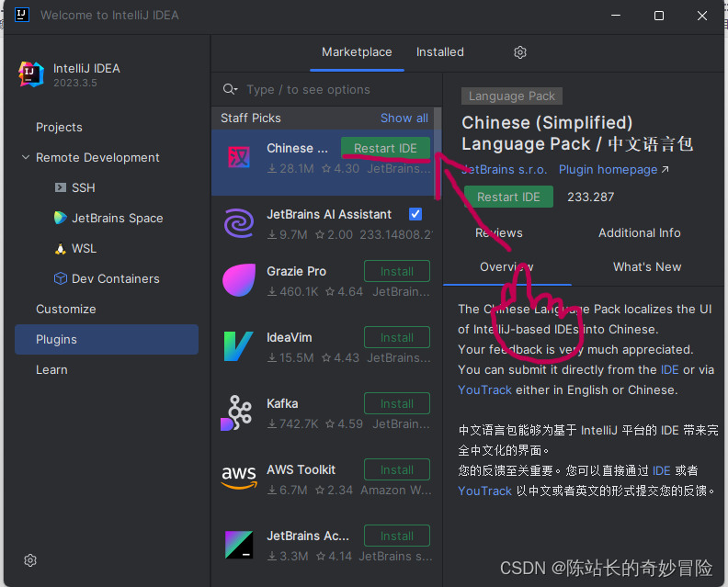
Task: Click Show all Staff Picks link
Action: pos(404,118)
